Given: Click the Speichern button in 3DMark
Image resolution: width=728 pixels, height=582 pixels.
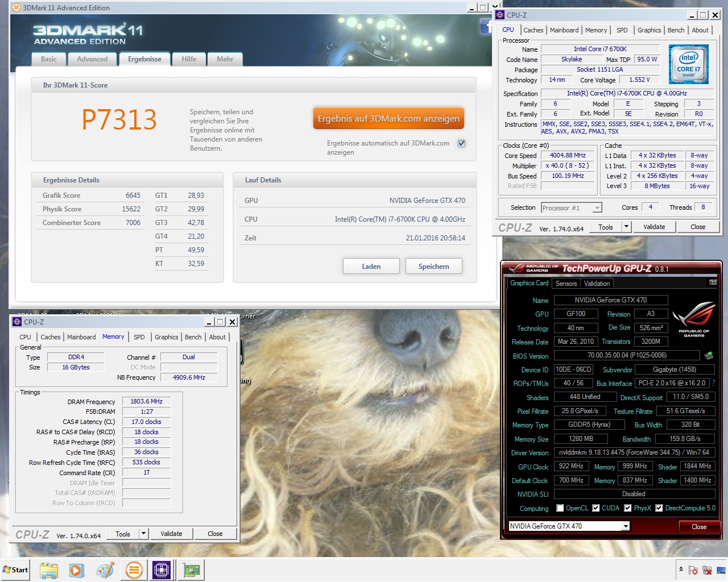Looking at the screenshot, I should point(434,266).
